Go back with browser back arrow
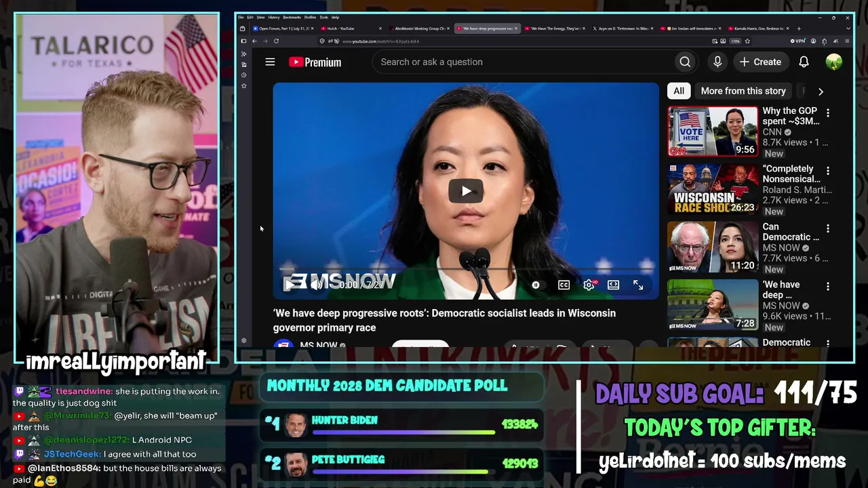 (254, 41)
